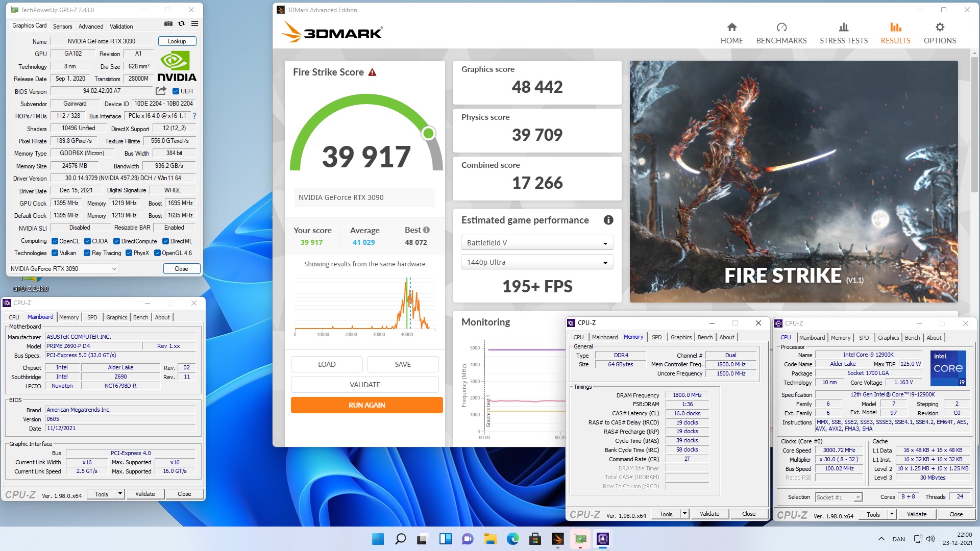This screenshot has height=551, width=980.
Task: Open the Socket #1 selection dropdown
Action: tap(839, 497)
